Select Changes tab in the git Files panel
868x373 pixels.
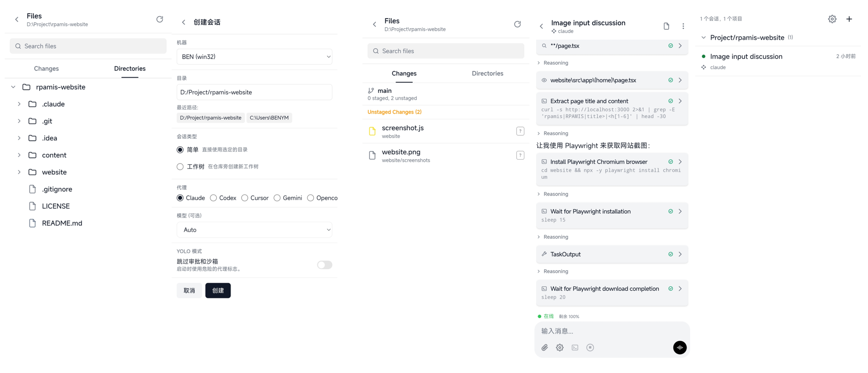point(404,73)
